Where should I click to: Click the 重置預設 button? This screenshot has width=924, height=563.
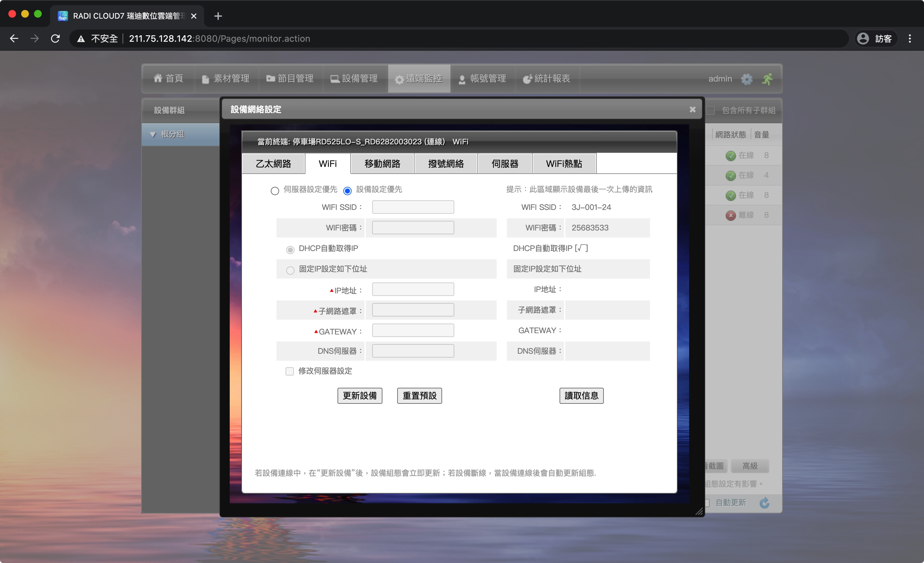click(419, 396)
